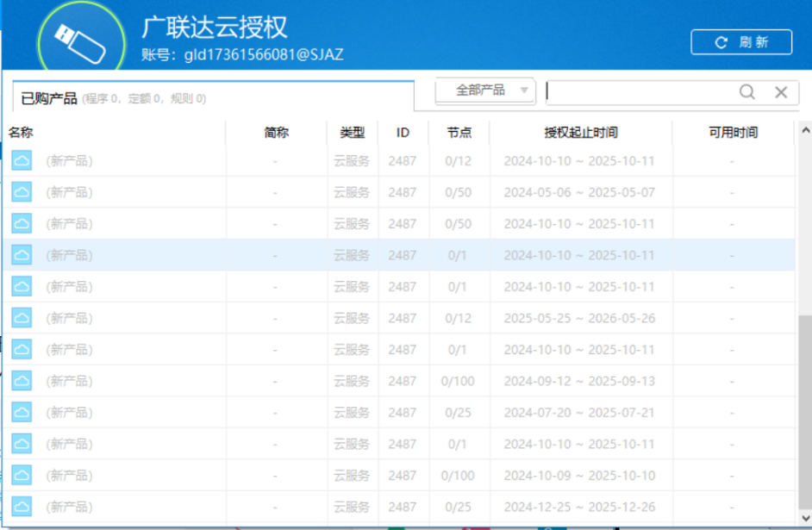
Task: Sort by the 简称 column header
Action: point(276,133)
